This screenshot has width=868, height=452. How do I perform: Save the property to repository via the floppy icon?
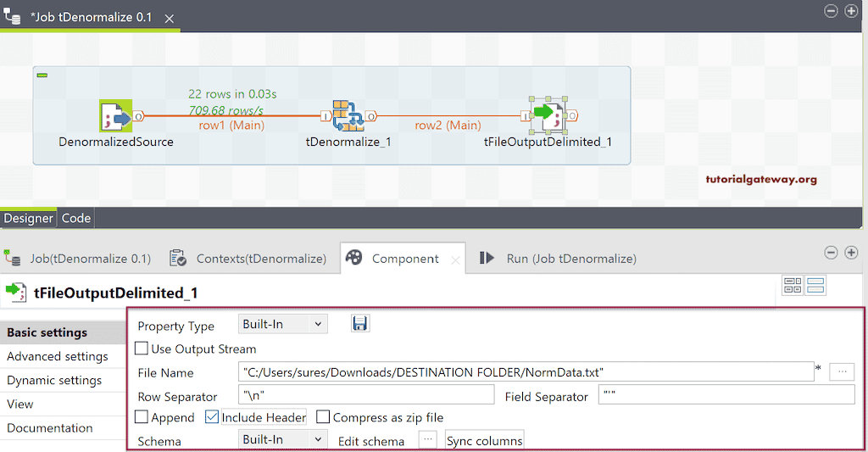click(359, 323)
